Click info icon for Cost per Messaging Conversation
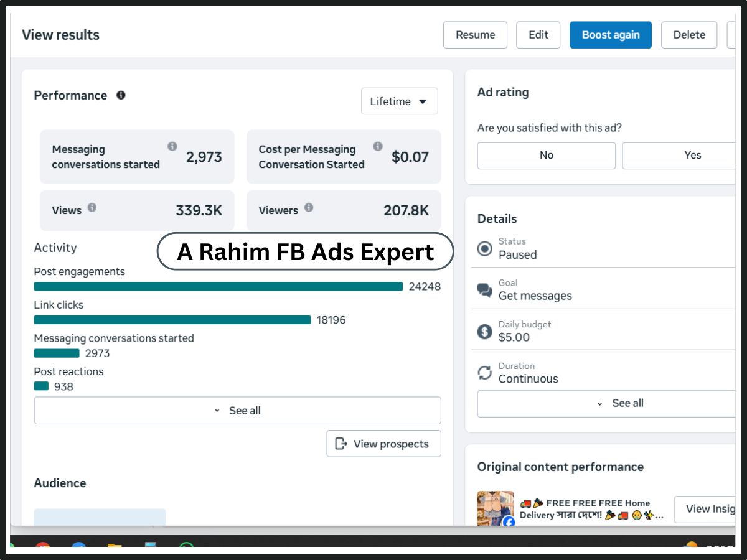Image resolution: width=747 pixels, height=560 pixels. pos(378,146)
